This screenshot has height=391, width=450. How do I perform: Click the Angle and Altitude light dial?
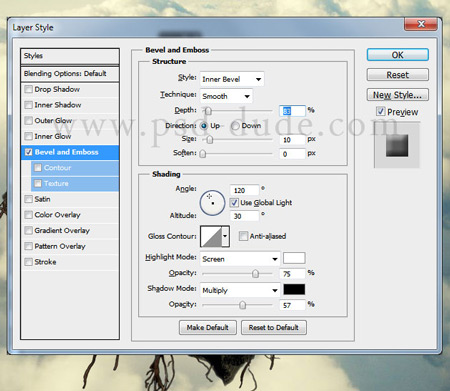(x=212, y=203)
